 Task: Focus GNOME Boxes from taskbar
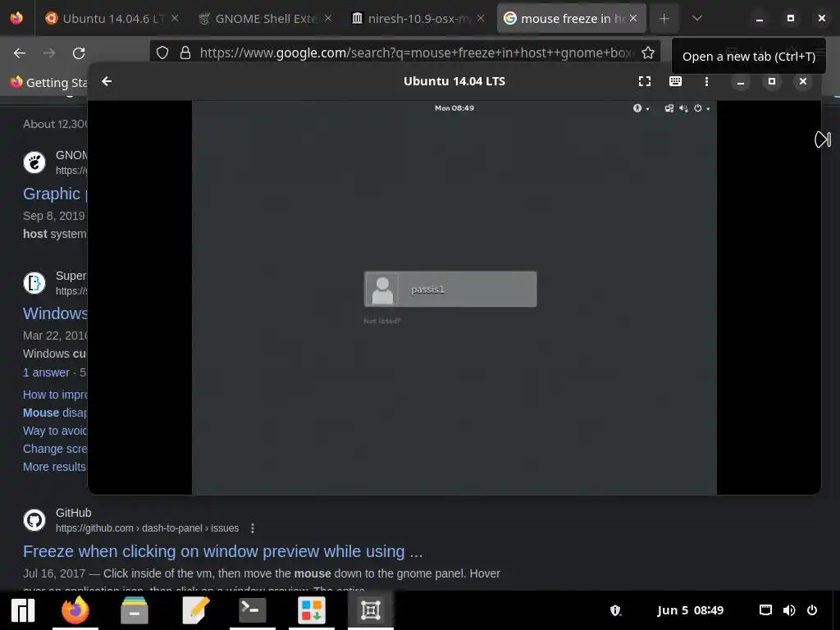[x=371, y=610]
